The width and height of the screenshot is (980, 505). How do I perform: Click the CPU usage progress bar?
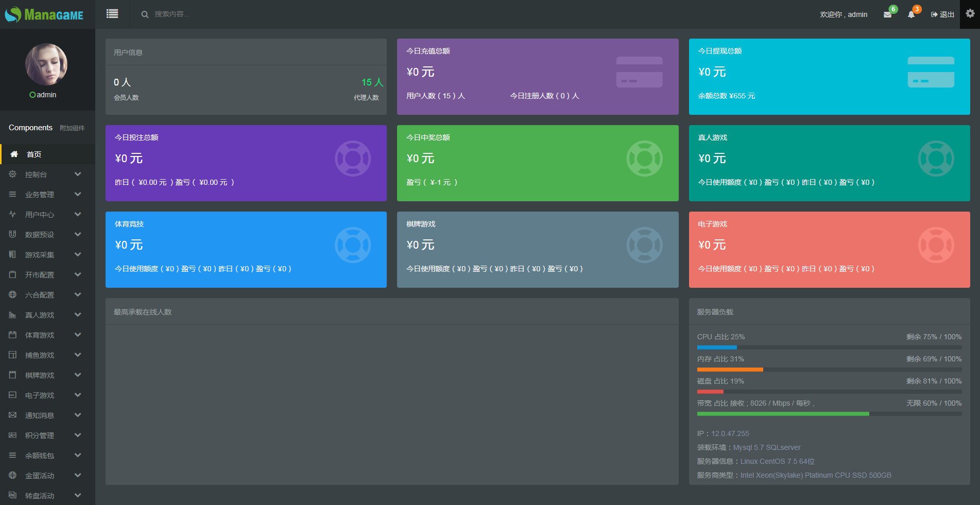pos(829,347)
